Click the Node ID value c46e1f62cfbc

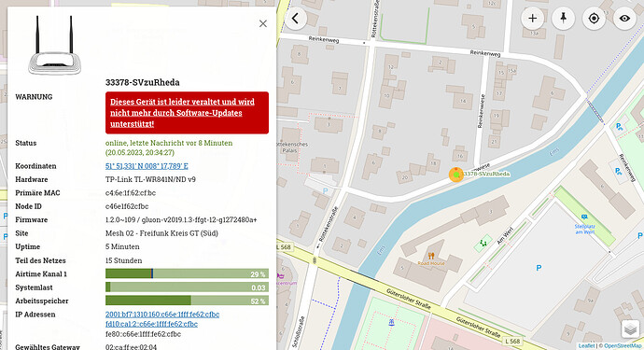[x=127, y=206]
